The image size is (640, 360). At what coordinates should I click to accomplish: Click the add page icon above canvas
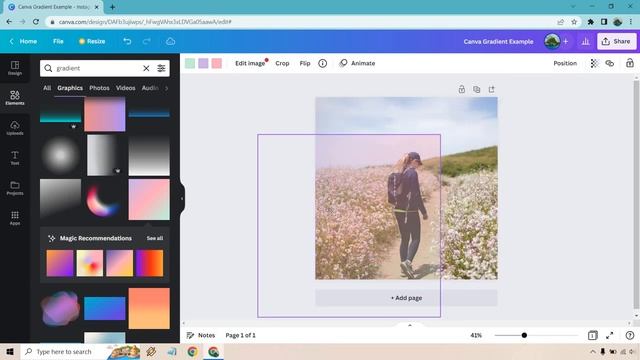491,89
